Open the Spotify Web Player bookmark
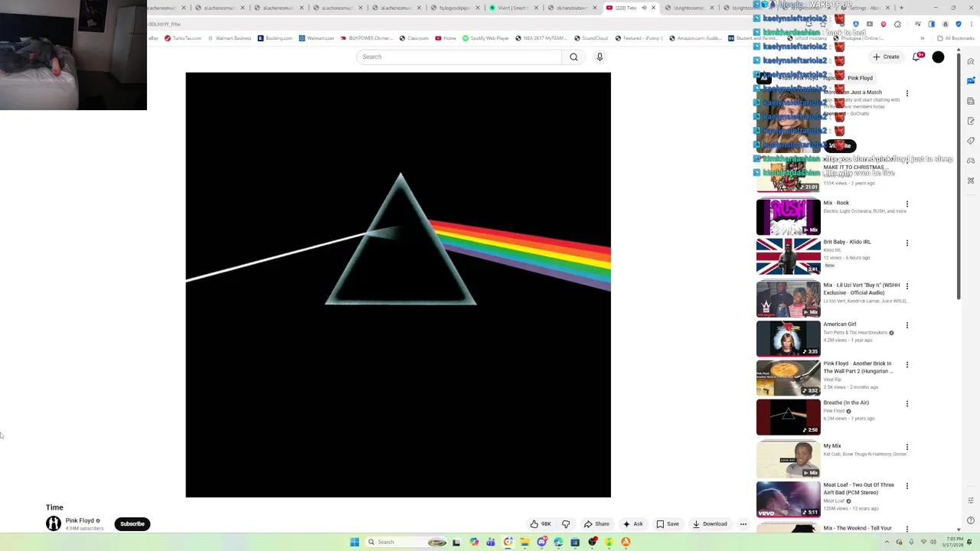This screenshot has height=551, width=980. pyautogui.click(x=485, y=38)
